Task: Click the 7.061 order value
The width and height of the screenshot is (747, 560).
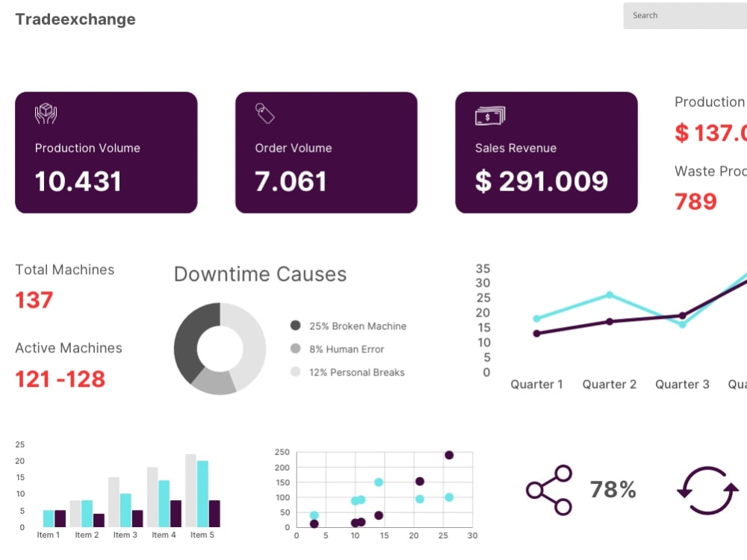Action: [x=291, y=181]
